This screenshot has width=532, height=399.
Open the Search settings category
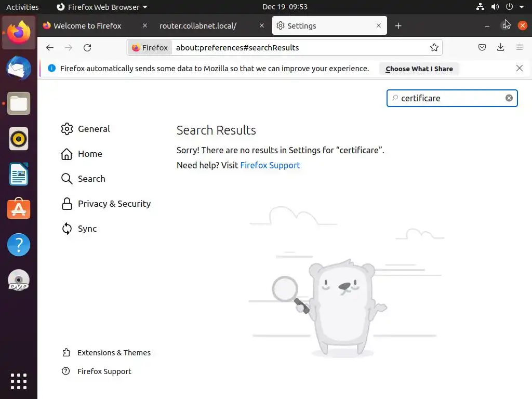tap(83, 179)
